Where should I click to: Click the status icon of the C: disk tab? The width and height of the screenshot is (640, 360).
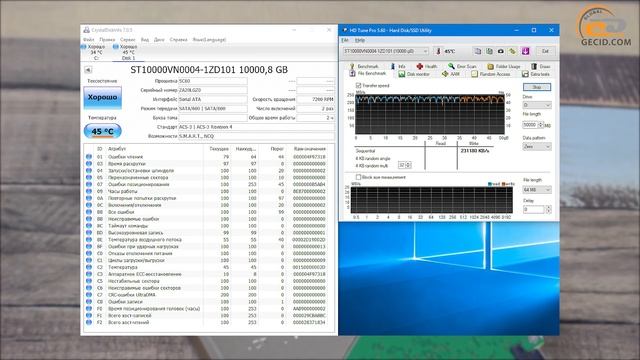pyautogui.click(x=84, y=47)
